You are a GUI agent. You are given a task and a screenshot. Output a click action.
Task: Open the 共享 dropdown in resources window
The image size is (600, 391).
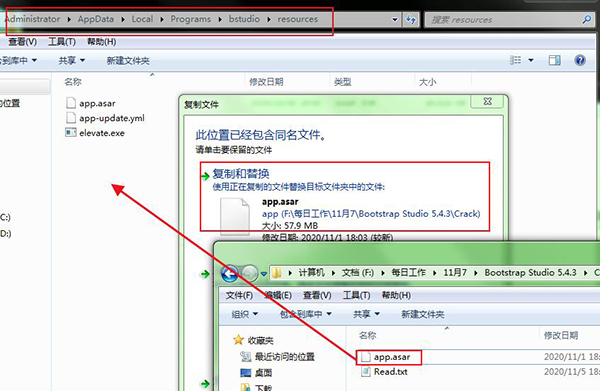pos(72,60)
